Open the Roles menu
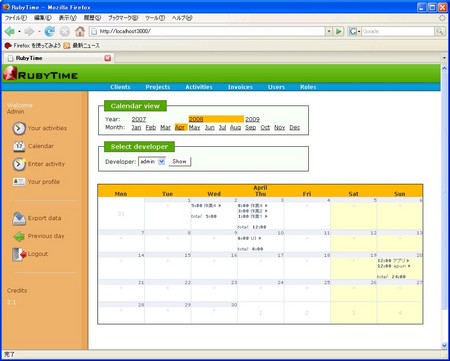 [308, 87]
